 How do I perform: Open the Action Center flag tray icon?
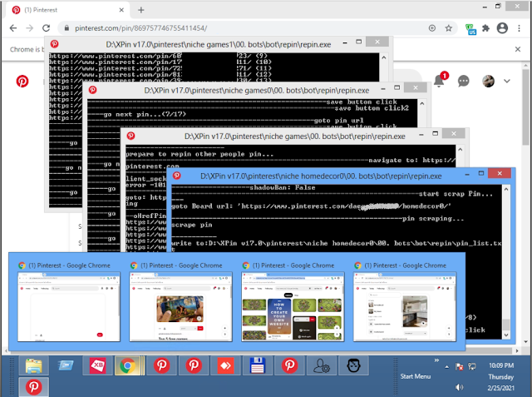pyautogui.click(x=460, y=367)
